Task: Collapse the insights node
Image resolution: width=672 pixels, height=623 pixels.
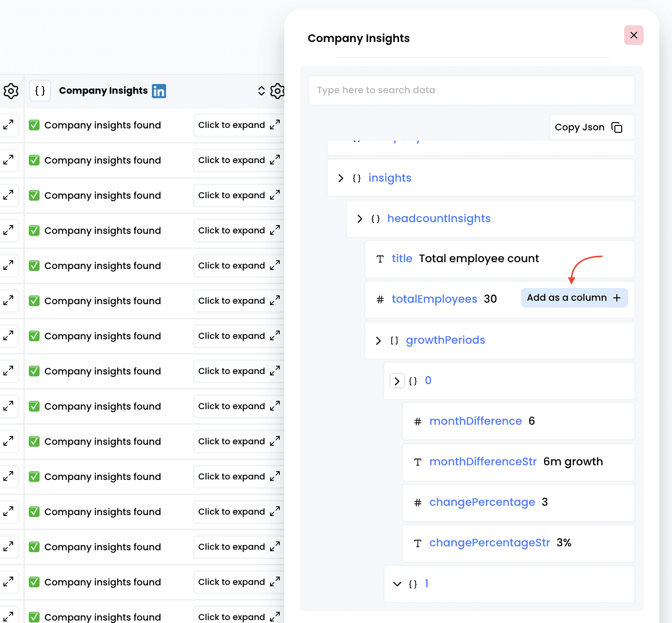Action: (x=340, y=178)
